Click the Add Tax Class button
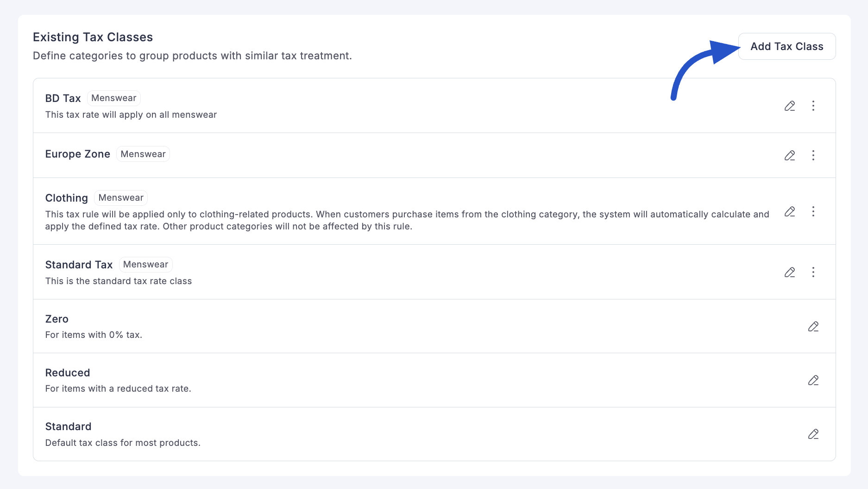The image size is (868, 489). tap(787, 46)
